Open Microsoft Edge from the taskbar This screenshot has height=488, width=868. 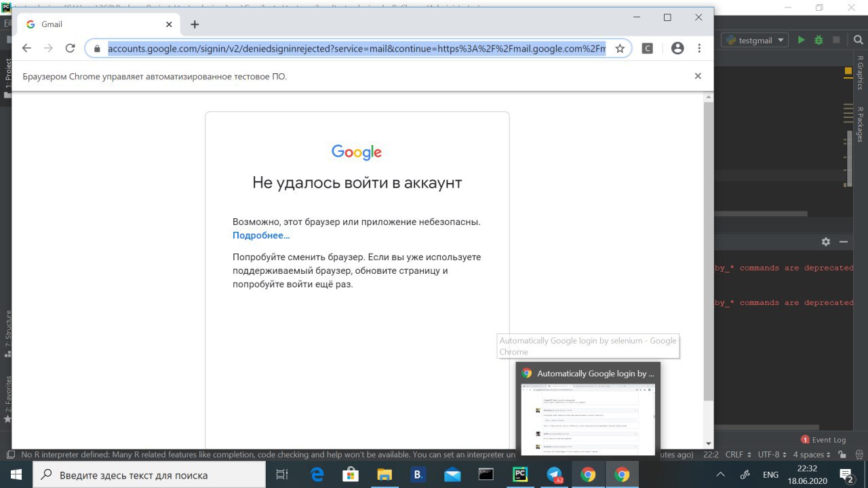(x=317, y=474)
